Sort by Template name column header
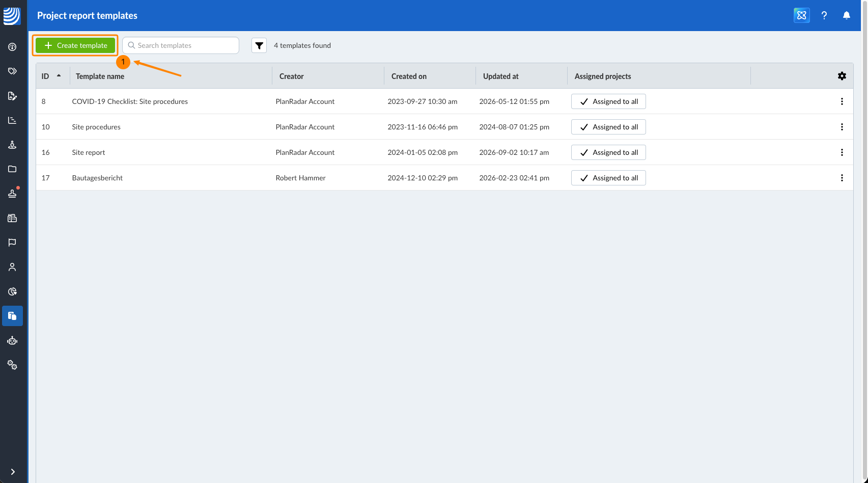 100,76
